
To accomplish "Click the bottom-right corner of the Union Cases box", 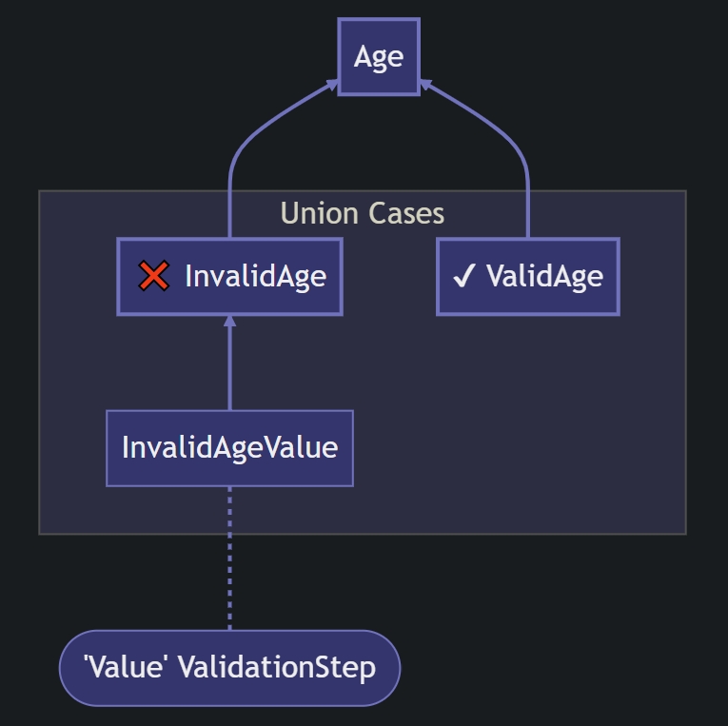I will (684, 533).
